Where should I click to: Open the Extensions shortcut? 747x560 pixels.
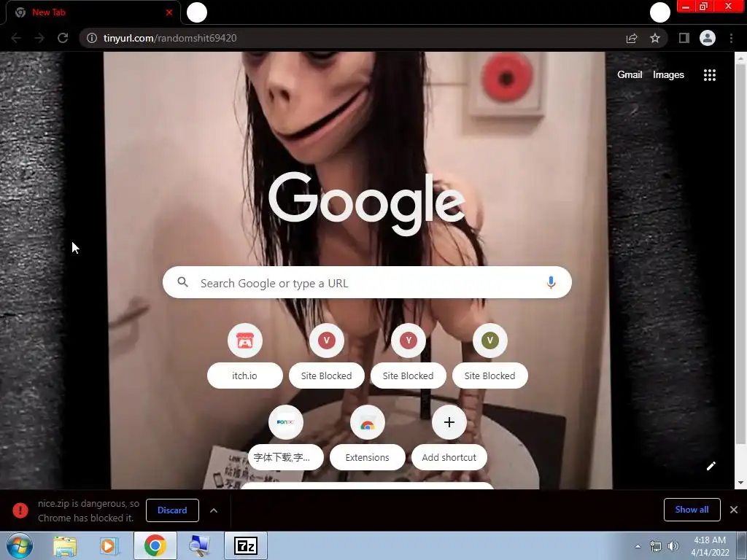pos(368,422)
